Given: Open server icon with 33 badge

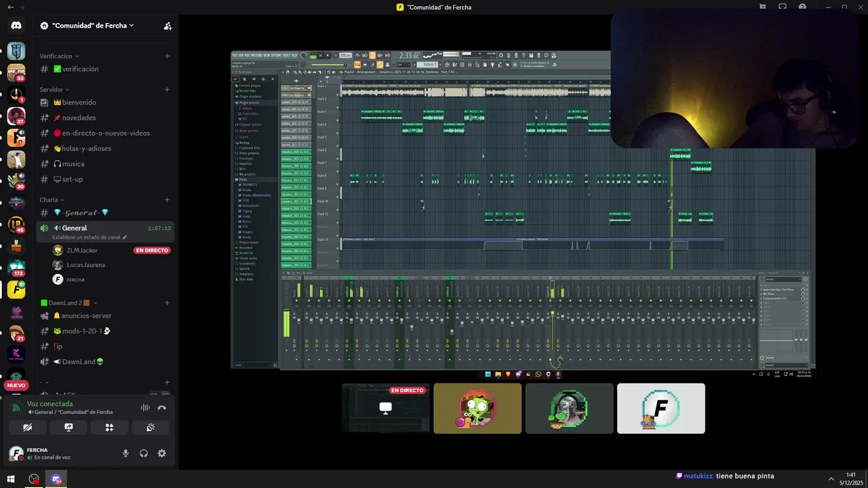Looking at the screenshot, I should (16, 73).
